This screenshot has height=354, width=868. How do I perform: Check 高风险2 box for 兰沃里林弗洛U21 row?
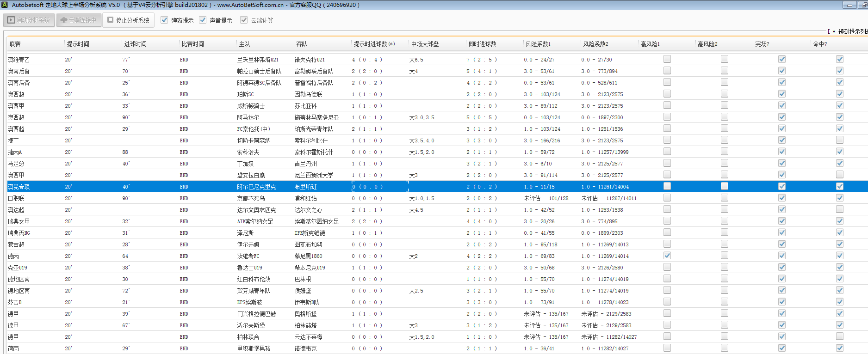click(x=725, y=59)
